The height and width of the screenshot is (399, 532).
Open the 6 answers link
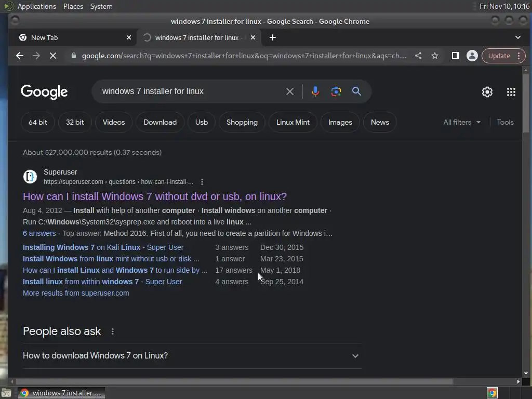(39, 233)
